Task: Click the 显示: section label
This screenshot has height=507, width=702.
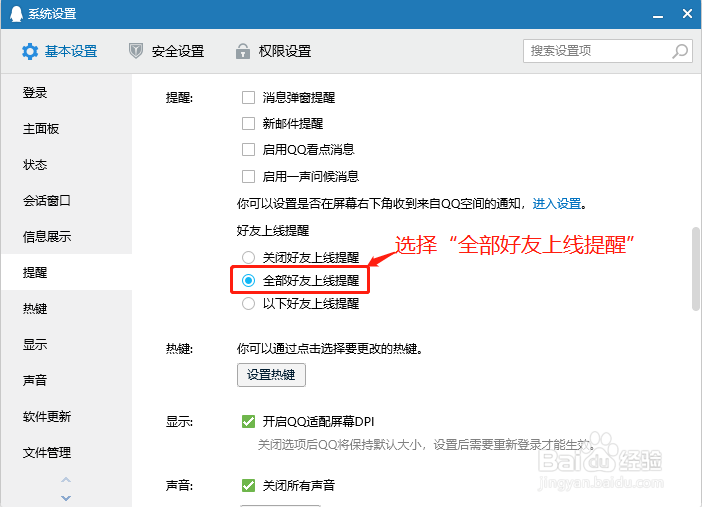Action: (179, 421)
